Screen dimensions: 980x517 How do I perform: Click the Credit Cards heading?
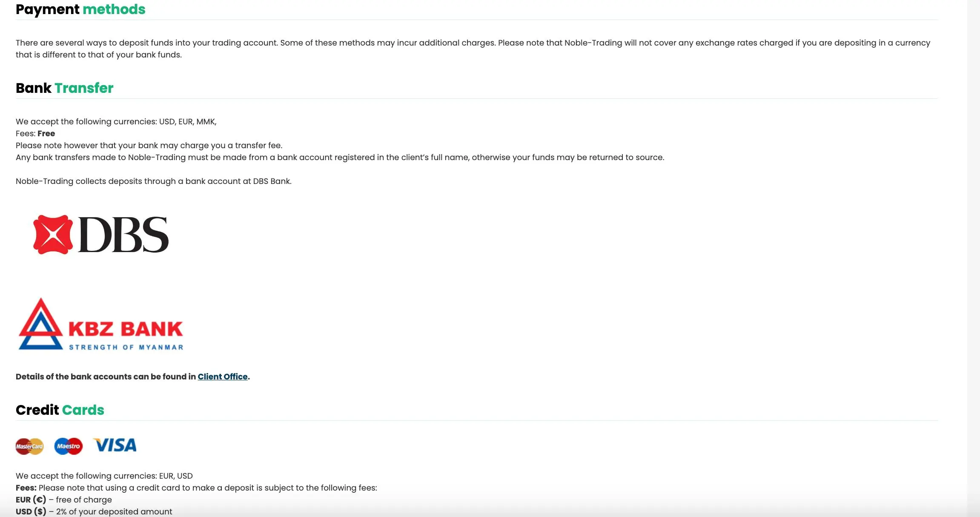(x=60, y=410)
